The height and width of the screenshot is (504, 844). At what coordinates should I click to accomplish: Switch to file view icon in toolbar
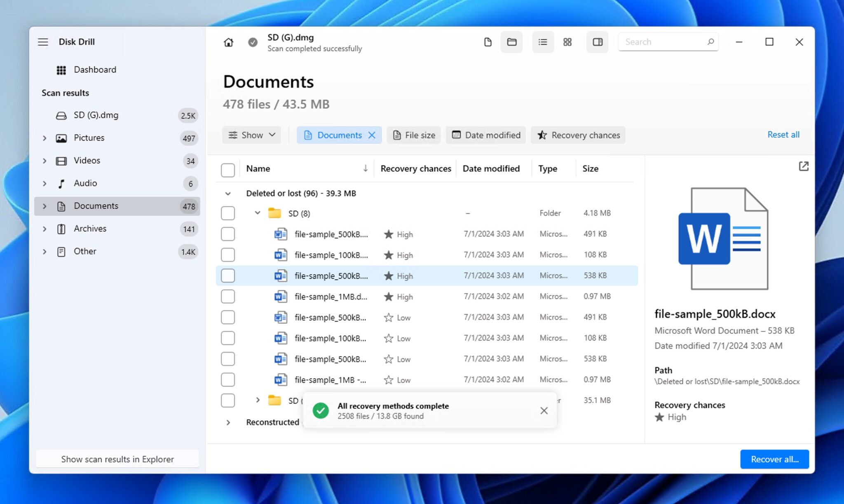[488, 42]
